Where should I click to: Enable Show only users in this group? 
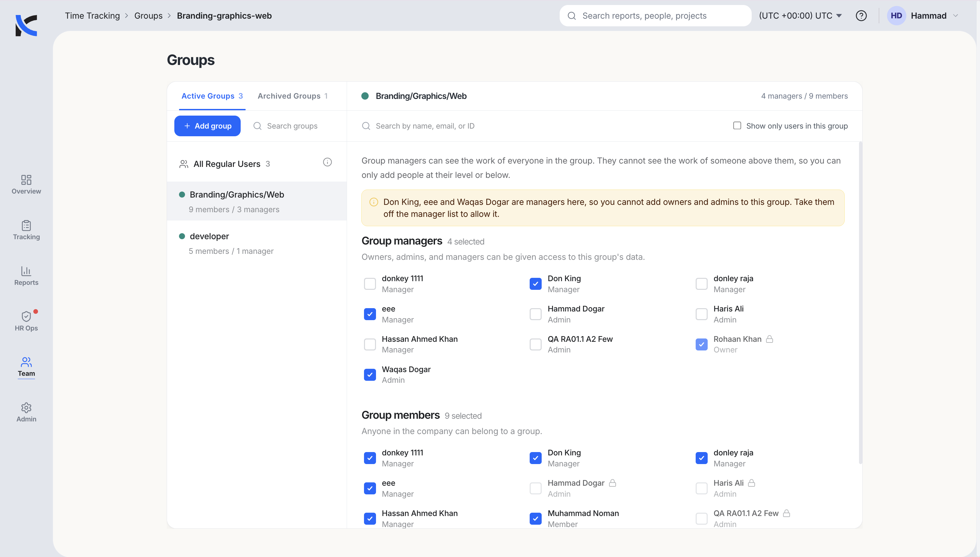[737, 126]
